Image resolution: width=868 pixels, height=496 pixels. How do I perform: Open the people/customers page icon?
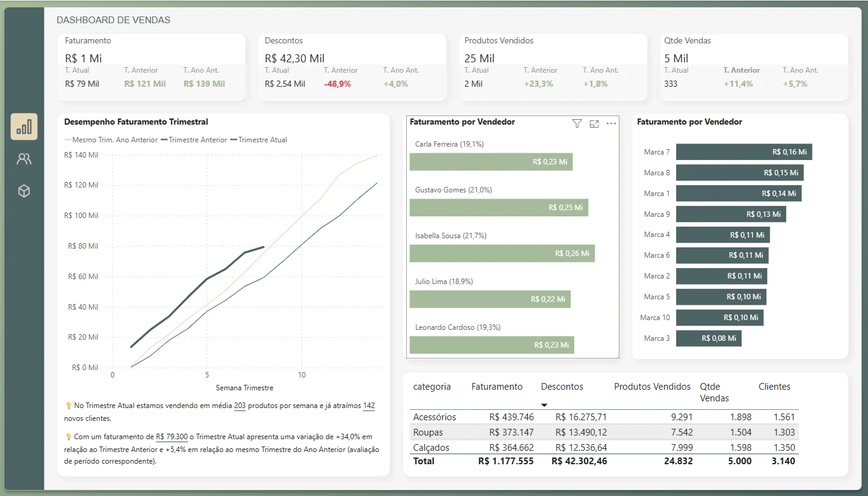coord(24,159)
